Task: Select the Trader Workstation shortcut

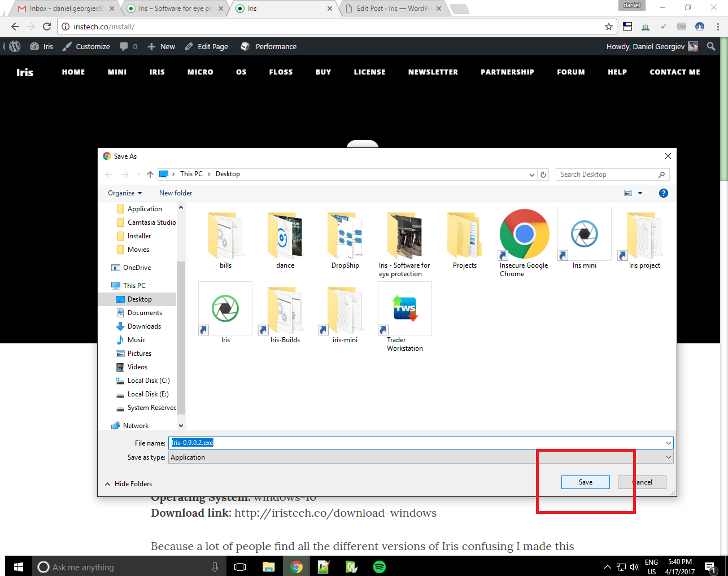Action: click(x=405, y=317)
